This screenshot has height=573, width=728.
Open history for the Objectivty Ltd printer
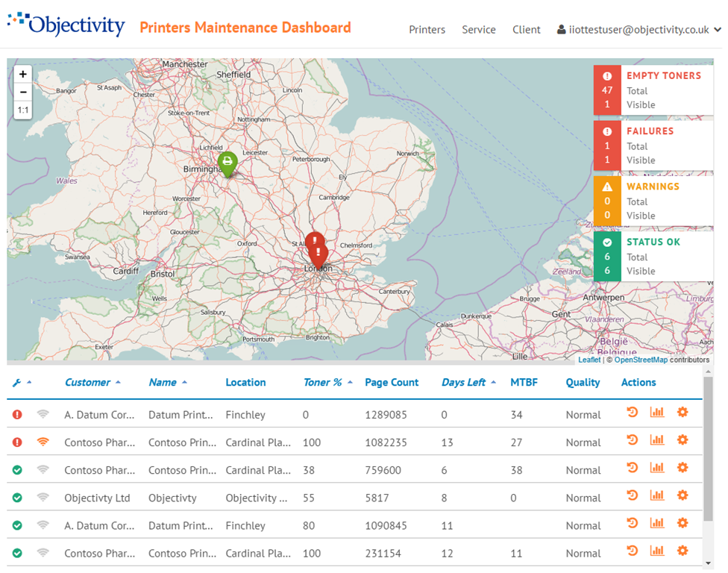click(x=632, y=495)
